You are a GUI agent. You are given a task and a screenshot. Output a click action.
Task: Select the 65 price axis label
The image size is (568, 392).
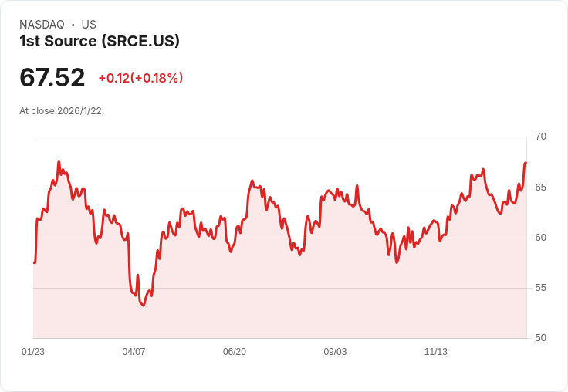[540, 188]
